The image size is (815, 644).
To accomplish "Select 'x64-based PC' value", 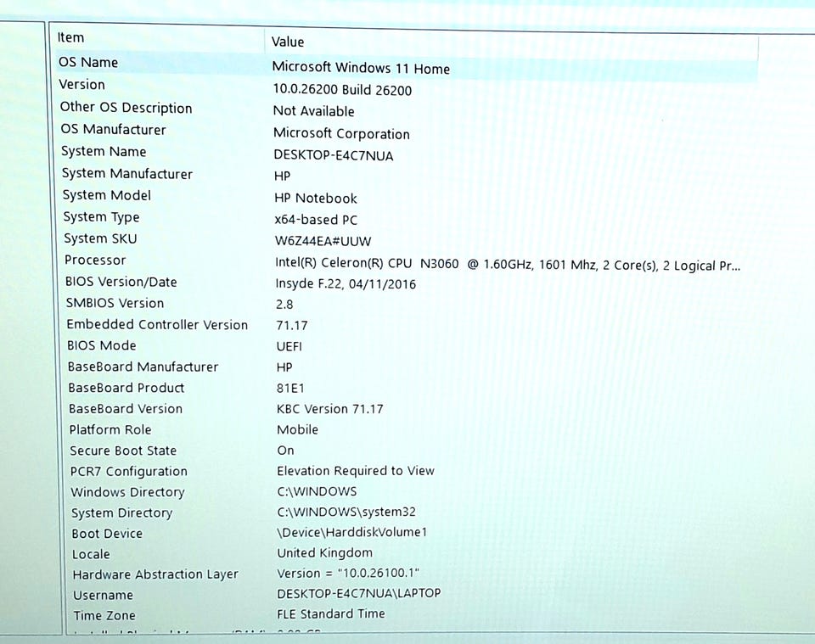I will click(316, 220).
